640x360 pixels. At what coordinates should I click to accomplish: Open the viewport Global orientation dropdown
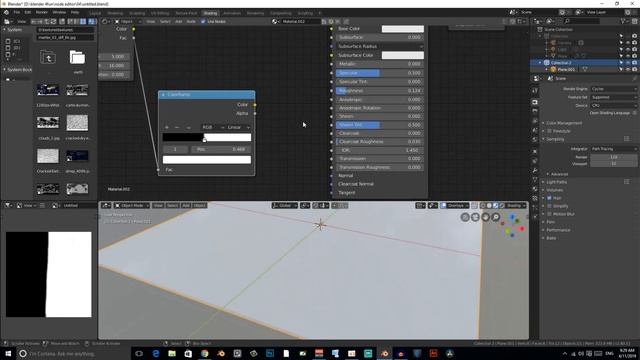284,205
